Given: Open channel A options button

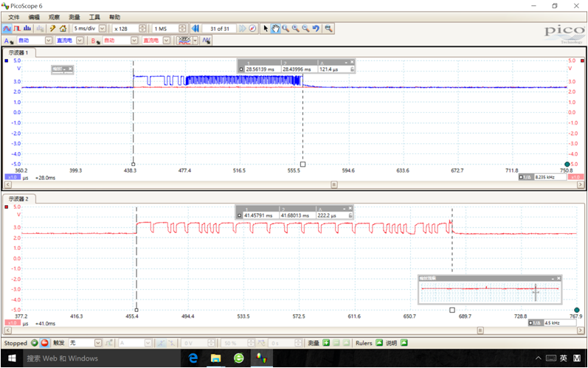Looking at the screenshot, I should (x=8, y=41).
